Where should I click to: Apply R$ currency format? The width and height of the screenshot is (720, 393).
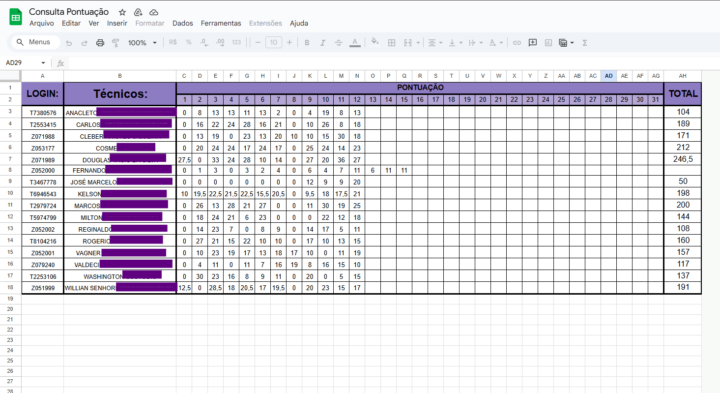coord(173,42)
